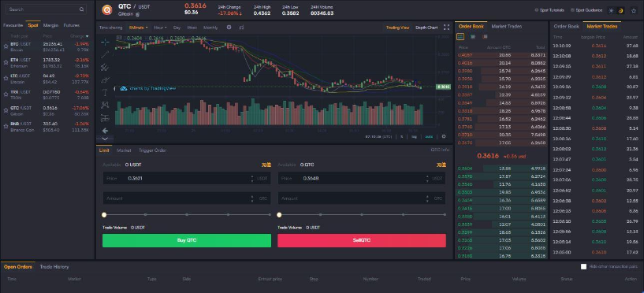
Task: Adjust the buy Amount stepper arrows
Action: tap(252, 198)
